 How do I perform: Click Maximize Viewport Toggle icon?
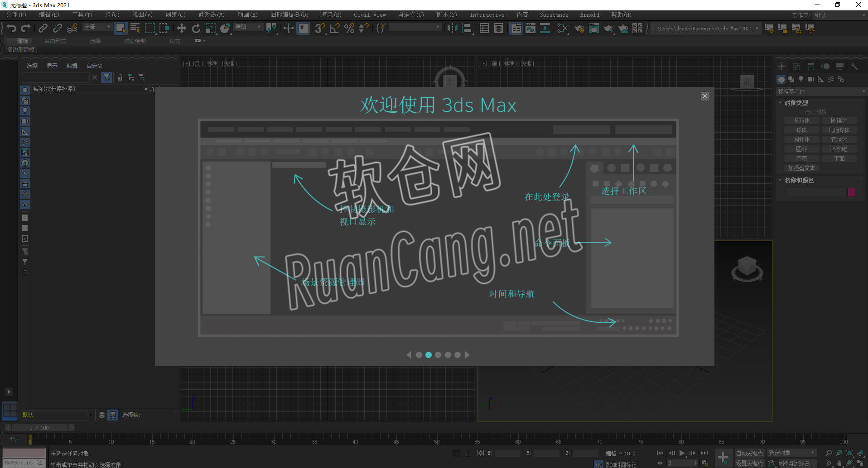(860, 463)
